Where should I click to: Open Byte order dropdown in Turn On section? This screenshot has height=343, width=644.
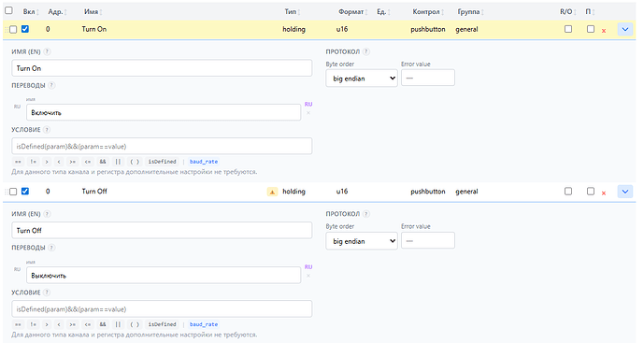tap(362, 79)
